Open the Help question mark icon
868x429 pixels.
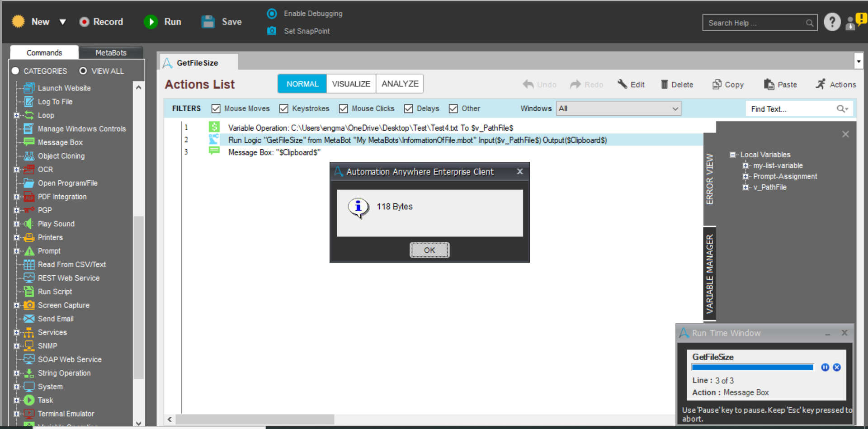click(832, 22)
